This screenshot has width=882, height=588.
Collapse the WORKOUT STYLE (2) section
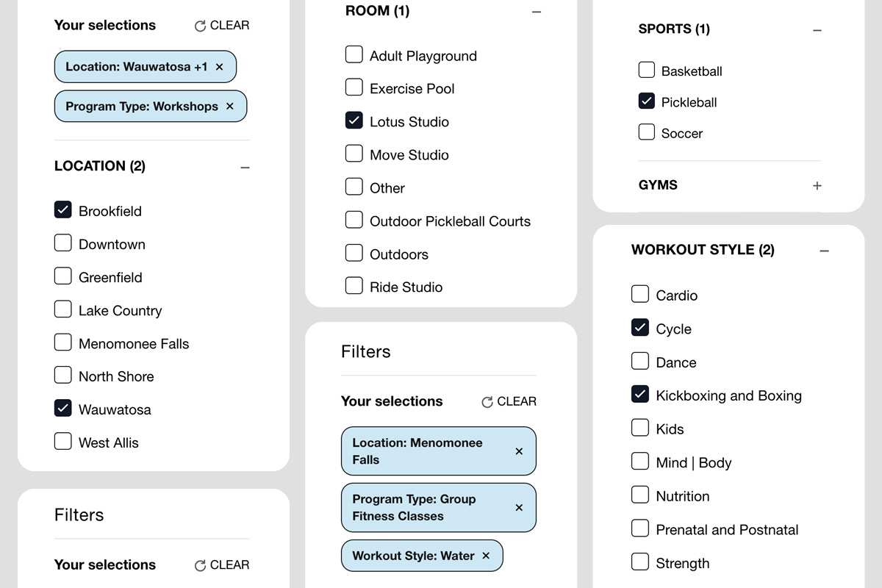(824, 251)
